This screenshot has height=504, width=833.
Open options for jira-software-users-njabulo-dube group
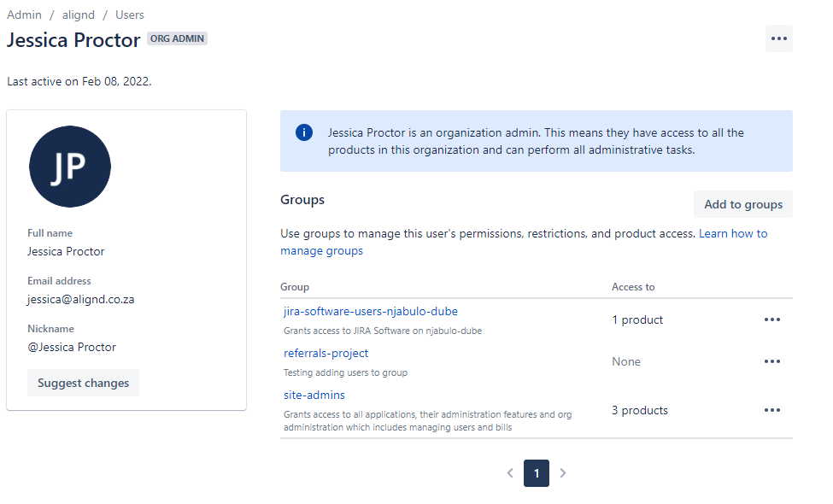click(x=771, y=319)
